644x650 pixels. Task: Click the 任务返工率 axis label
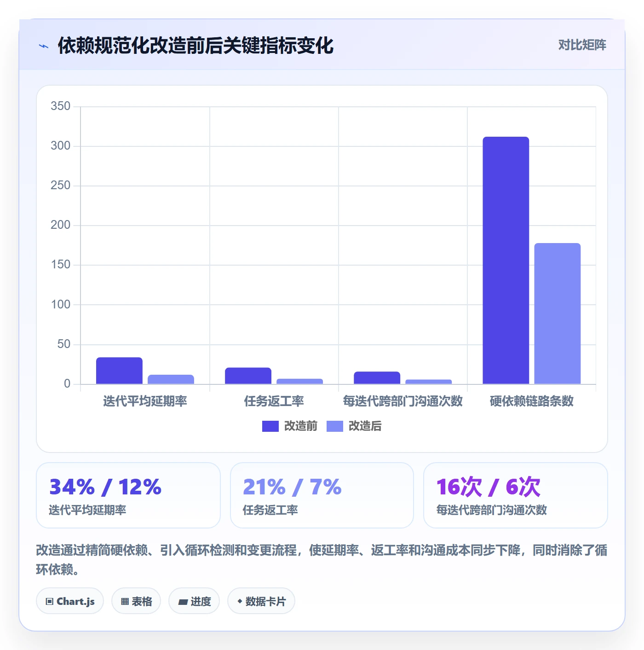(274, 401)
